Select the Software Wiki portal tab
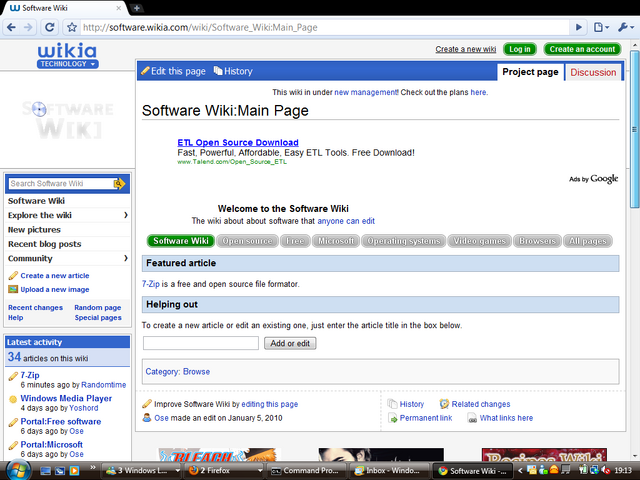The width and height of the screenshot is (640, 480). pos(180,241)
